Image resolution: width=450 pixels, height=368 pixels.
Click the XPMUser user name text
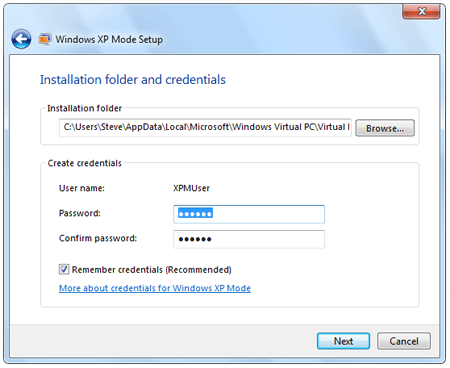[191, 188]
